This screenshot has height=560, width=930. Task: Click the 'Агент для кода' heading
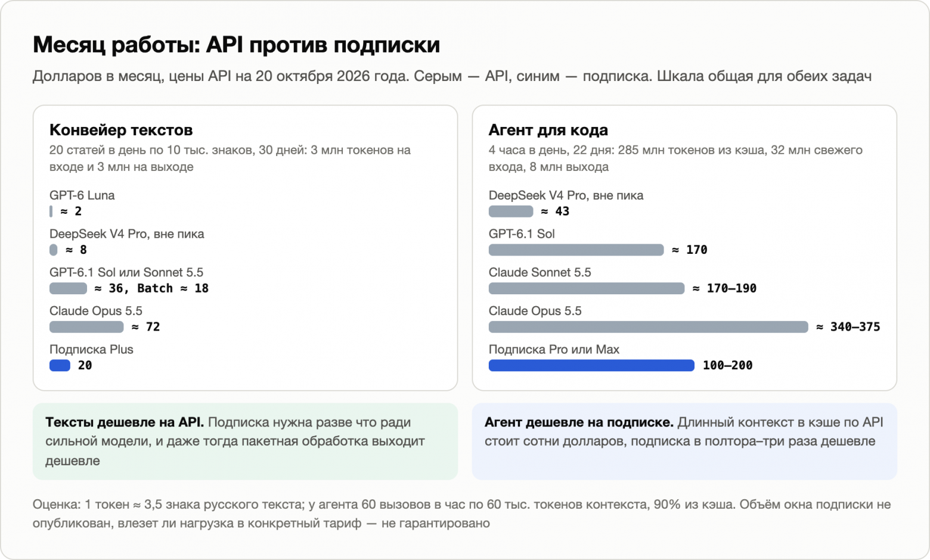(x=548, y=130)
